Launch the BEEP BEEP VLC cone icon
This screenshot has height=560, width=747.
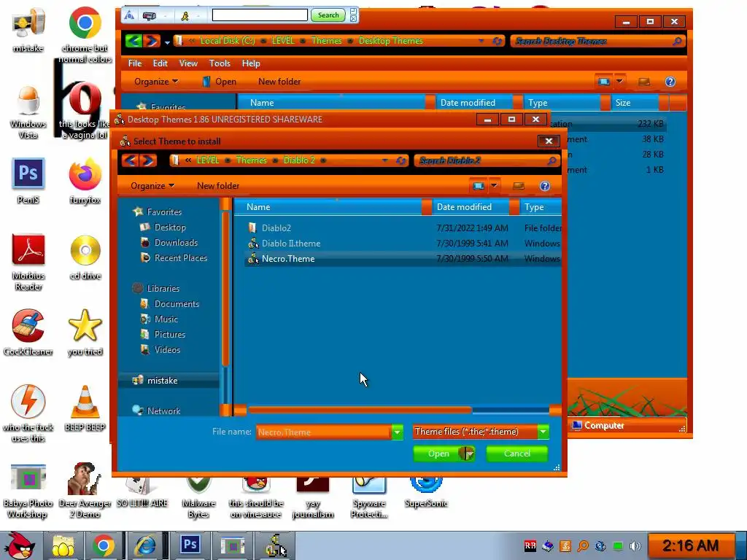pos(85,408)
